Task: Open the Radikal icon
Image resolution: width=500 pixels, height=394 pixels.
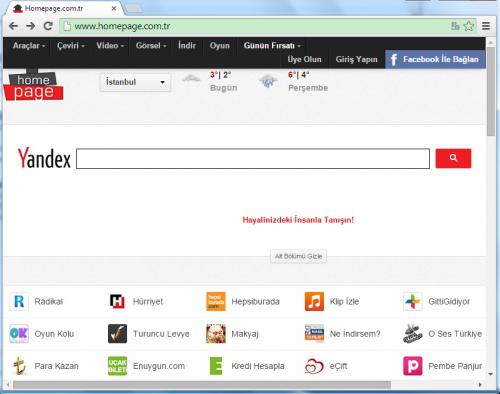Action: pos(19,301)
